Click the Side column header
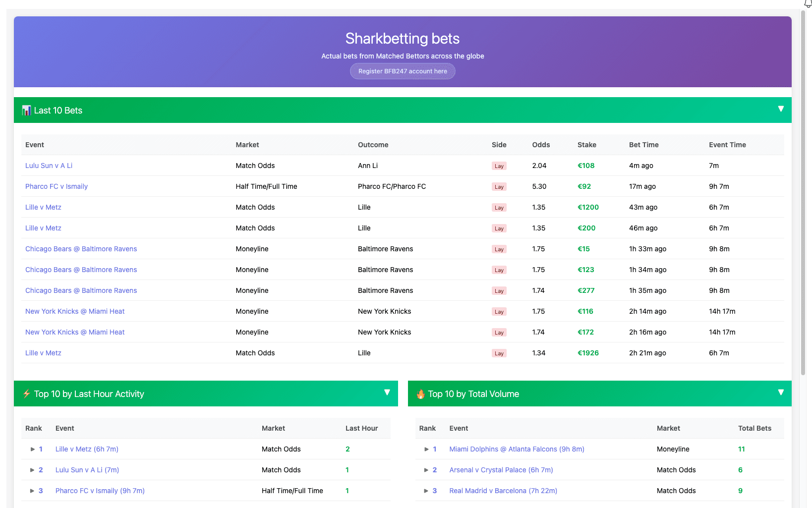Screen dimensions: 812x508 click(499, 145)
